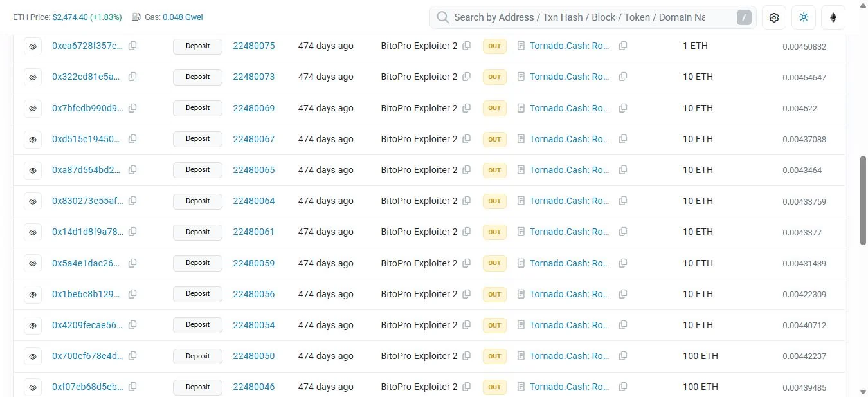Copy transaction hash 0x14d1d8f9a78

click(132, 232)
